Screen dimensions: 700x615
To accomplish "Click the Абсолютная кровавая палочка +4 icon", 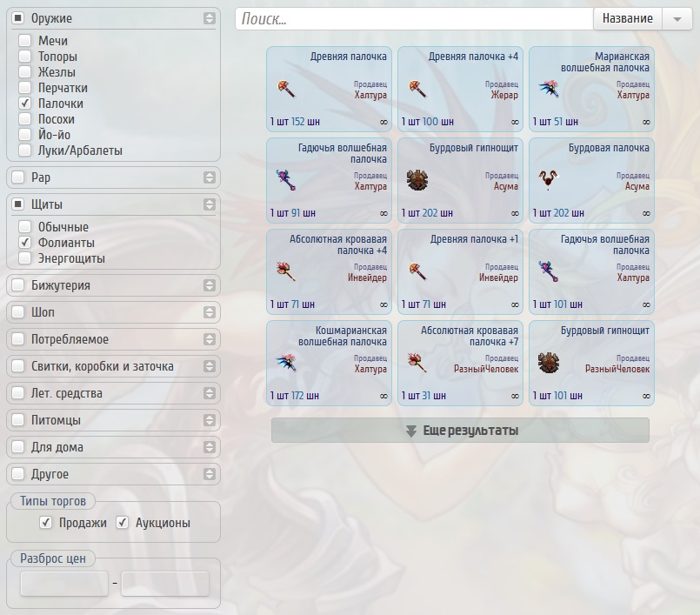I will 285,271.
